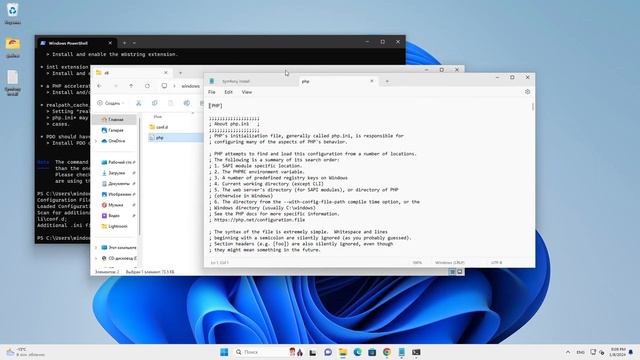Click the Rename icon in Explorer toolbar
Image resolution: width=640 pixels, height=360 pixels.
(187, 103)
